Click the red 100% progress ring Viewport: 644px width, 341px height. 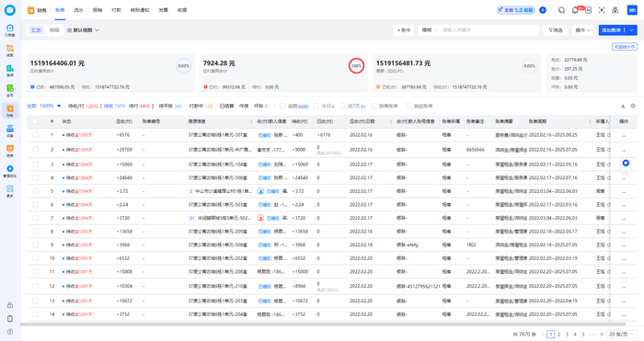(x=356, y=65)
